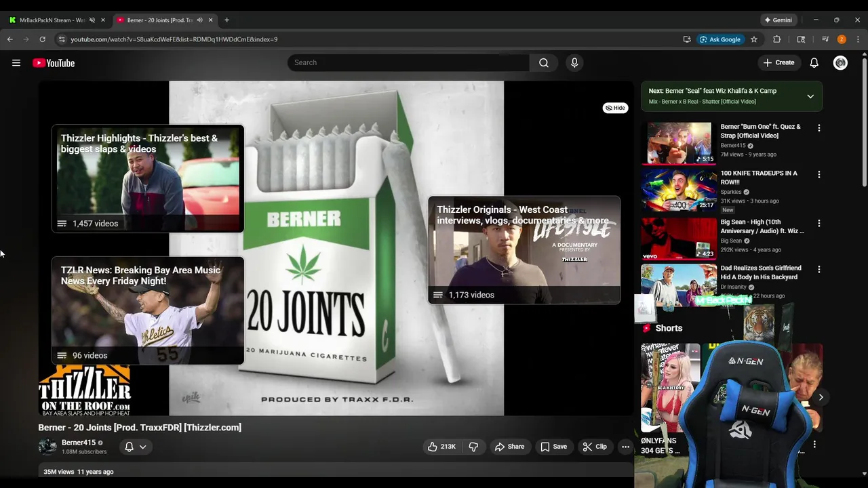Open Big Sean - High 10th Anniversary title
This screenshot has height=488, width=868.
762,226
